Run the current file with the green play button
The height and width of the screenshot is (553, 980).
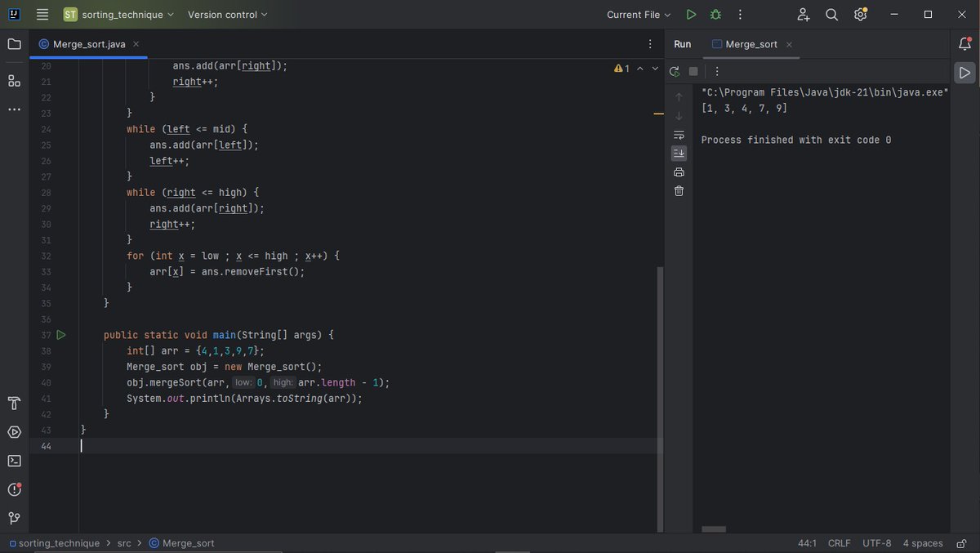(691, 15)
